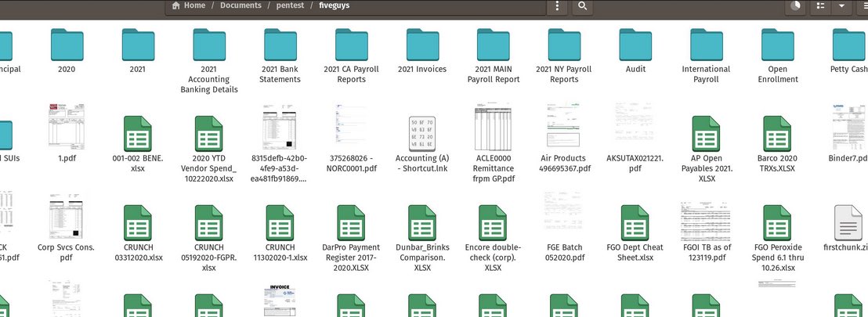Select the Binder7 PDF thumbnail

pos(850,126)
